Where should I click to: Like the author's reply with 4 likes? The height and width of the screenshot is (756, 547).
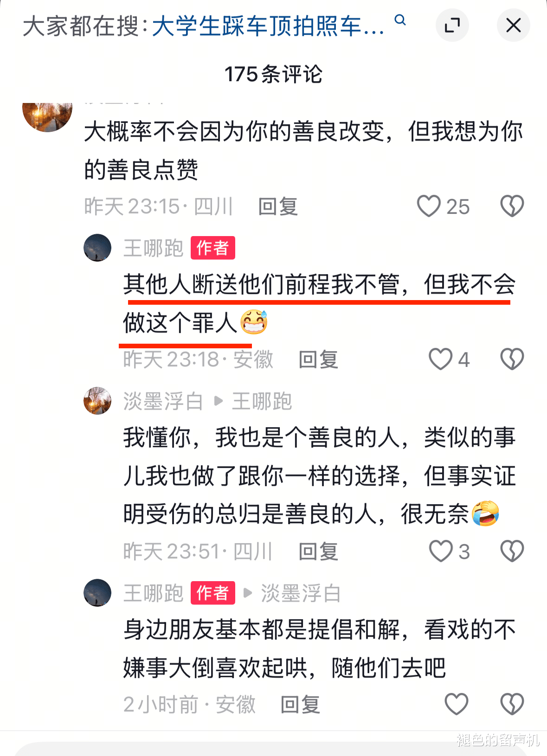point(440,359)
